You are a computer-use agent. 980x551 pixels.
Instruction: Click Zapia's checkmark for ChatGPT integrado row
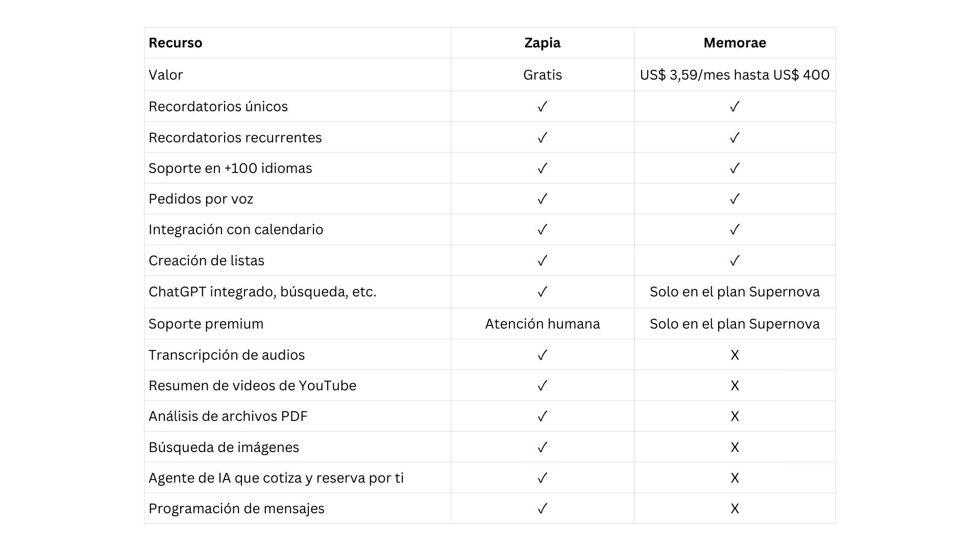click(542, 292)
